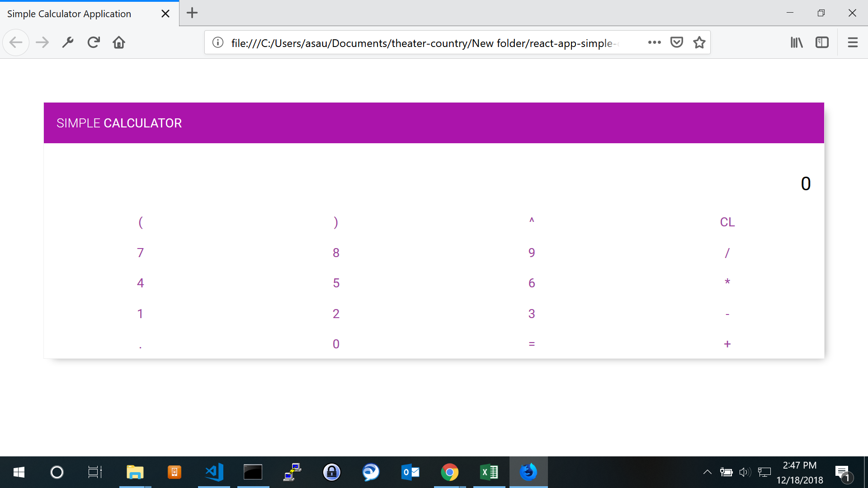This screenshot has width=868, height=488.
Task: Open developer tools wrench icon
Action: click(68, 42)
